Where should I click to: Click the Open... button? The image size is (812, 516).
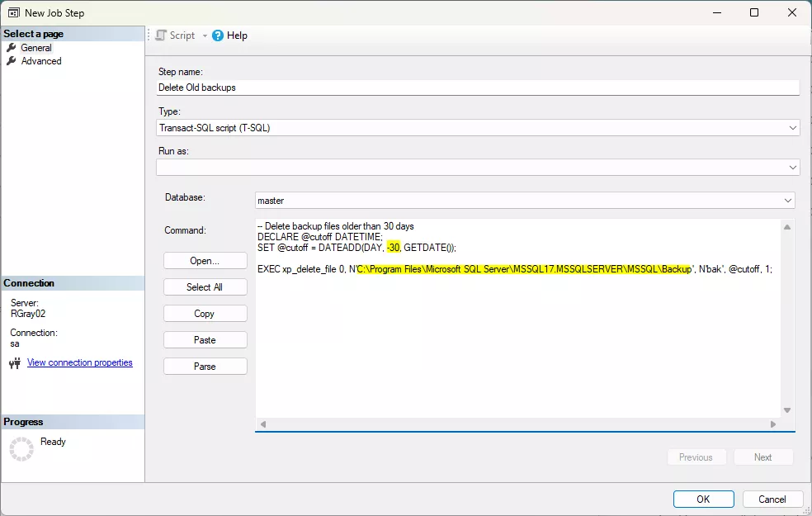click(205, 261)
